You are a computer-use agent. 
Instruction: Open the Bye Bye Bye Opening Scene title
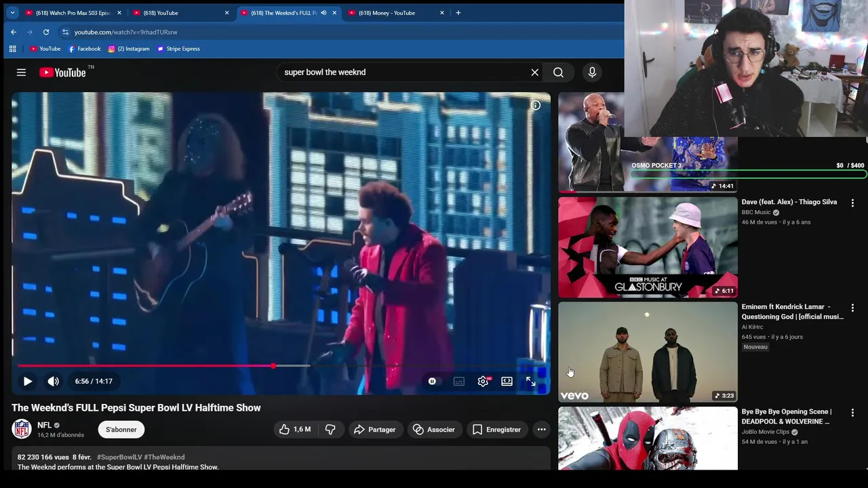[x=787, y=416]
